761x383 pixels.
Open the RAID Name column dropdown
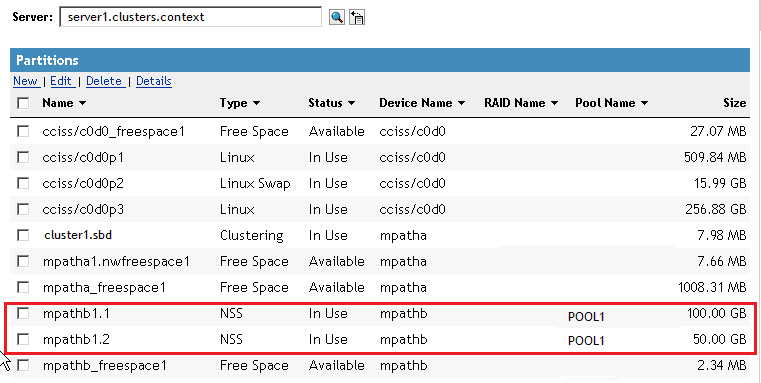click(554, 103)
